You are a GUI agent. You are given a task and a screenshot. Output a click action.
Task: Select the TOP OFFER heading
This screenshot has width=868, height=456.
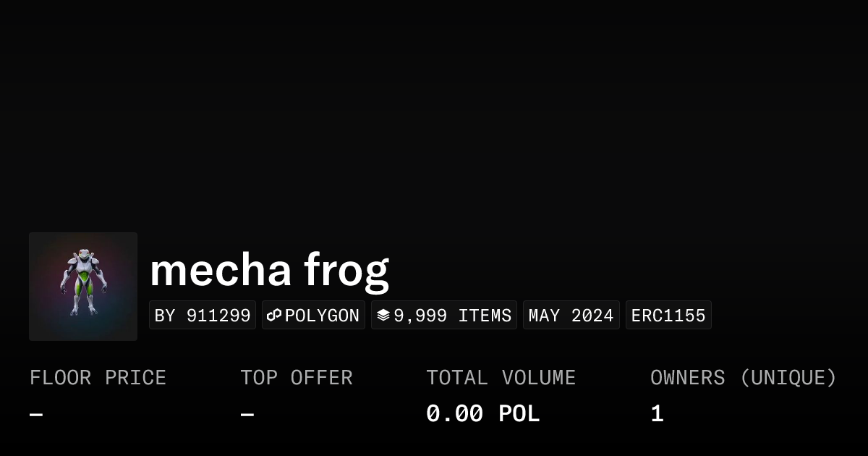click(297, 378)
